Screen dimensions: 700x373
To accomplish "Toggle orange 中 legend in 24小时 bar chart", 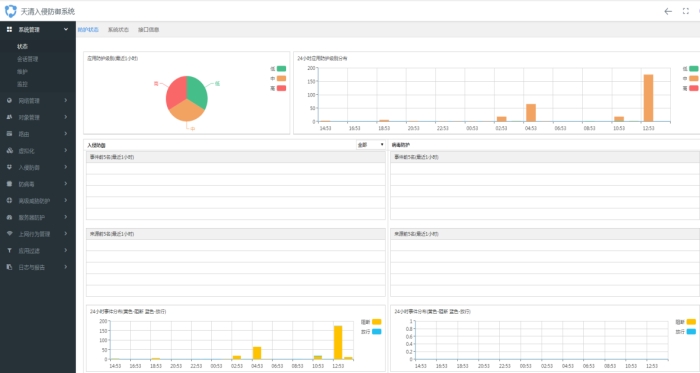I will 693,78.
